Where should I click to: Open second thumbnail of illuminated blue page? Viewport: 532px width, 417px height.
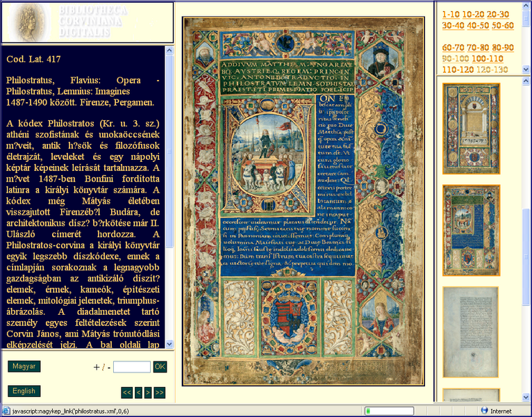pos(472,230)
